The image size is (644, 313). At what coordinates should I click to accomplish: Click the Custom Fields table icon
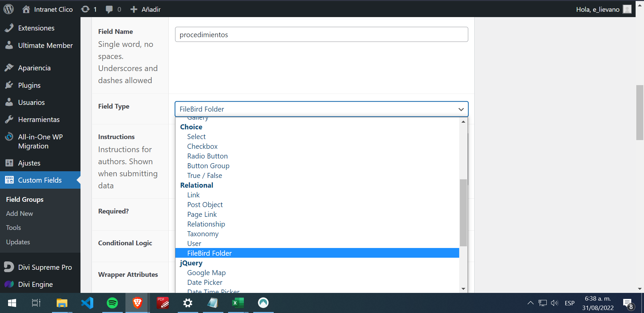(x=9, y=180)
